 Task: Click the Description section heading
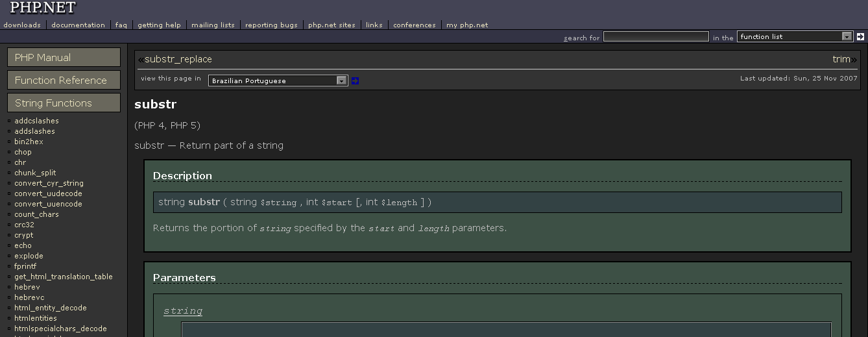pyautogui.click(x=182, y=176)
